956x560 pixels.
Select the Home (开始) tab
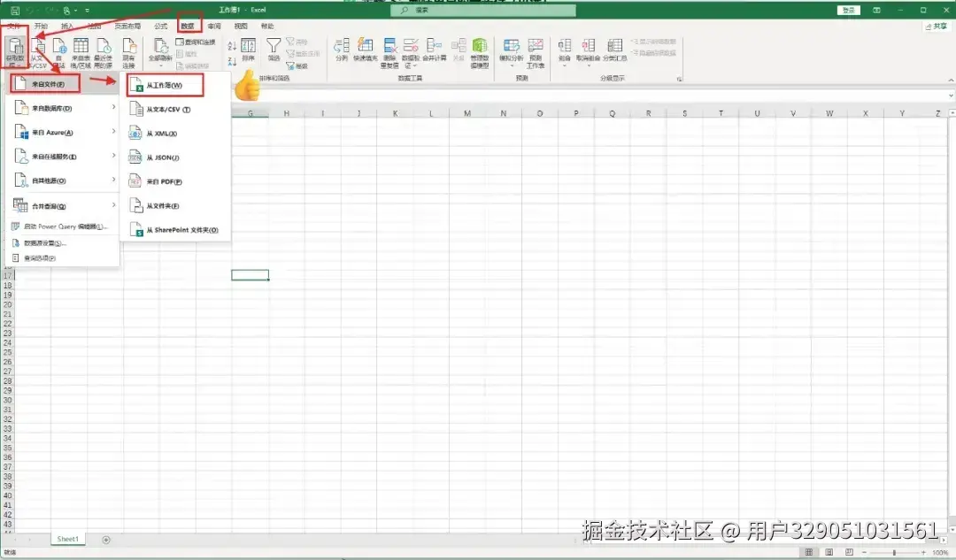pyautogui.click(x=41, y=27)
